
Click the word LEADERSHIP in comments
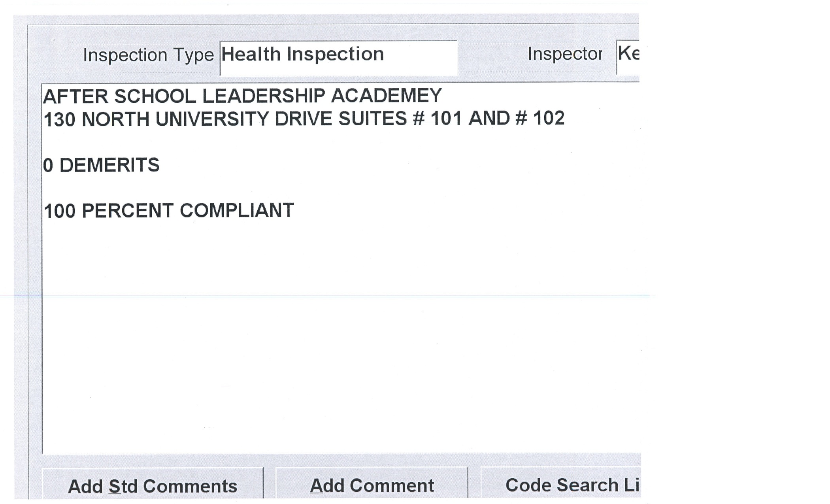pos(264,96)
